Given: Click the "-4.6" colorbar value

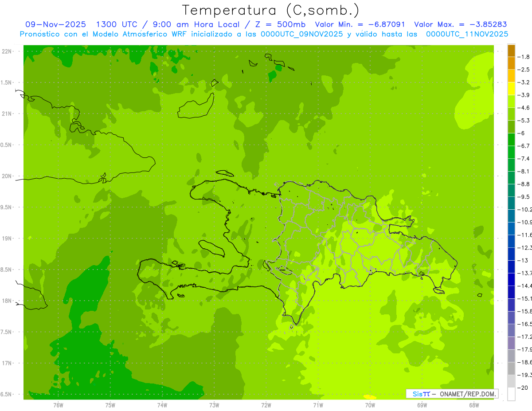Looking at the screenshot, I should [x=524, y=108].
